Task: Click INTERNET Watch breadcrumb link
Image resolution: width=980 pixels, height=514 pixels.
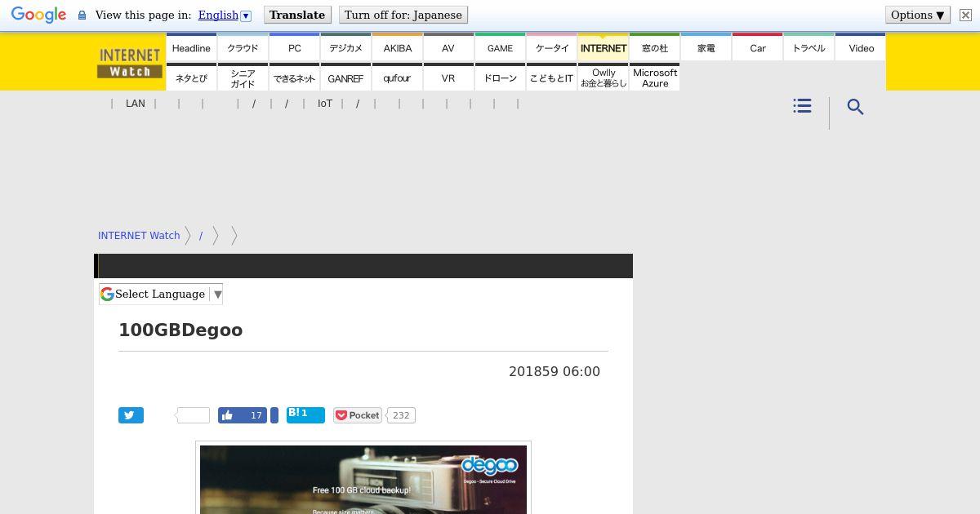Action: pyautogui.click(x=139, y=235)
